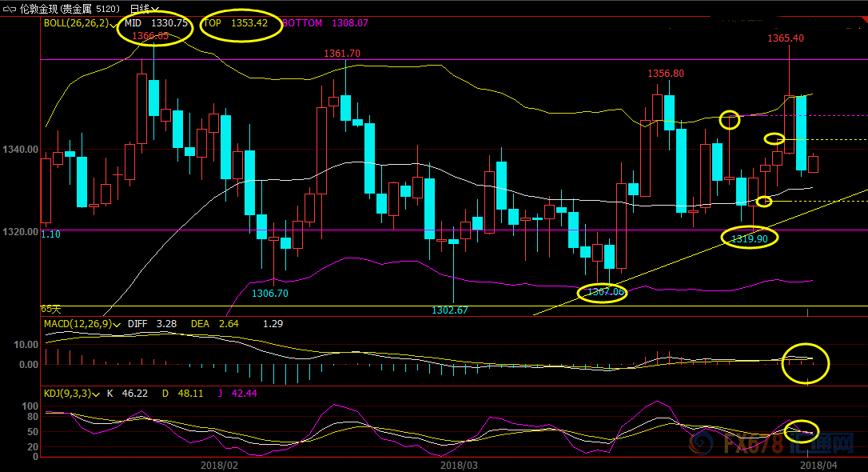Viewport: 868px width, 472px height.
Task: Open the 日线 period dropdown
Action: click(144, 9)
